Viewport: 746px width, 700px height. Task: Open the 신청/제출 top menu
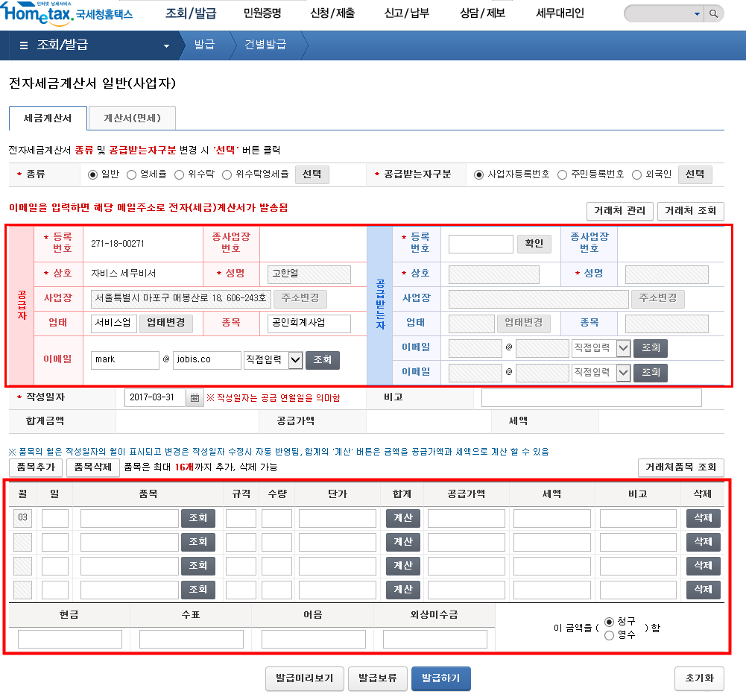pyautogui.click(x=332, y=13)
